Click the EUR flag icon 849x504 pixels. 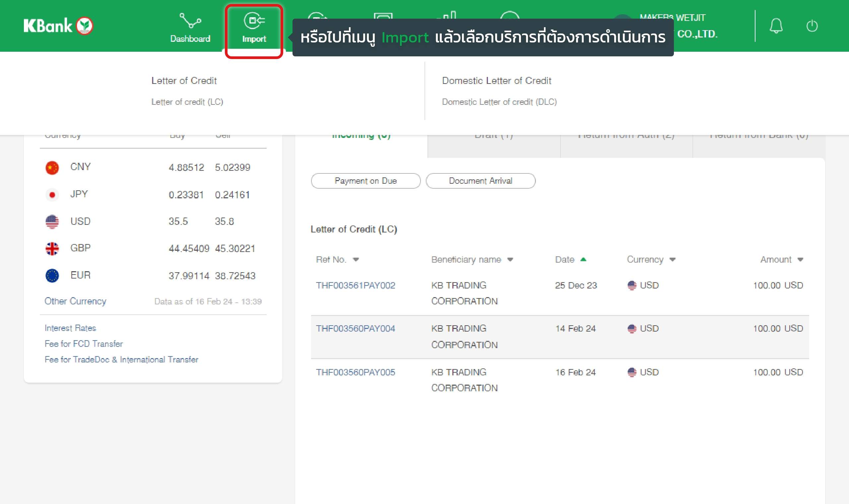tap(52, 276)
